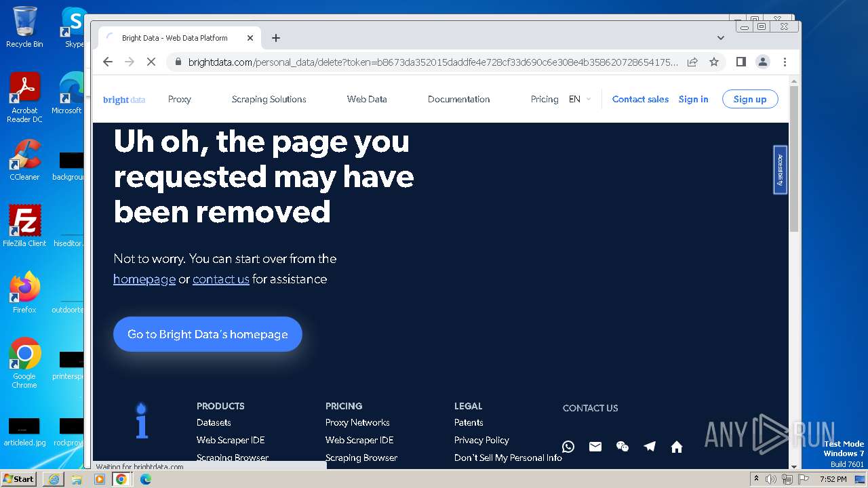Stop loading the Bright Data page

pyautogui.click(x=151, y=62)
